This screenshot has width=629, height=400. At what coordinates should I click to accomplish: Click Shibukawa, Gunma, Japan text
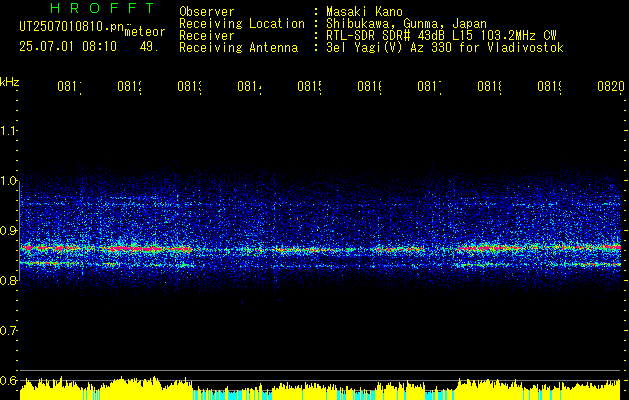coord(406,24)
